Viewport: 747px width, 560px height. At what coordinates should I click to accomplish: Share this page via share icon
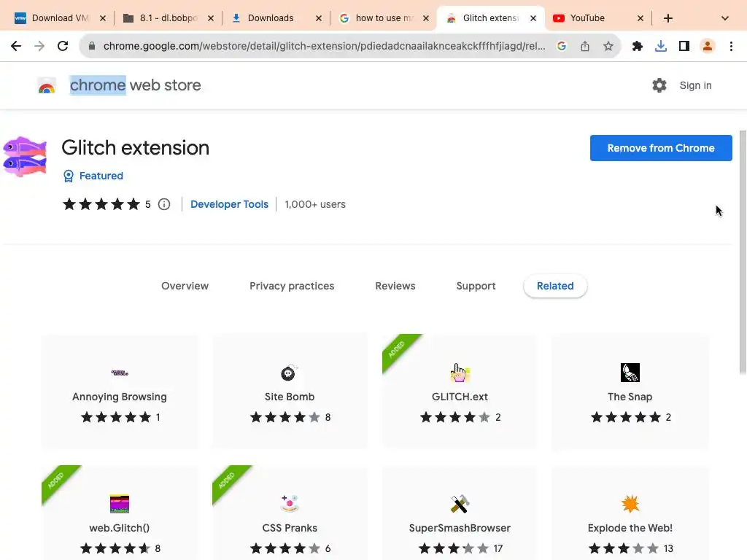coord(585,46)
